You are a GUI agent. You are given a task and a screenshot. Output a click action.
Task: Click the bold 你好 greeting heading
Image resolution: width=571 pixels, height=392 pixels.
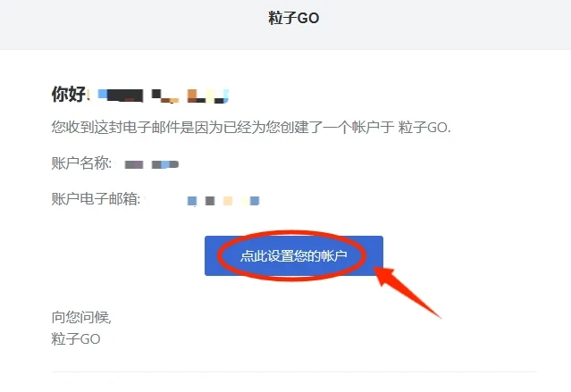pyautogui.click(x=69, y=95)
